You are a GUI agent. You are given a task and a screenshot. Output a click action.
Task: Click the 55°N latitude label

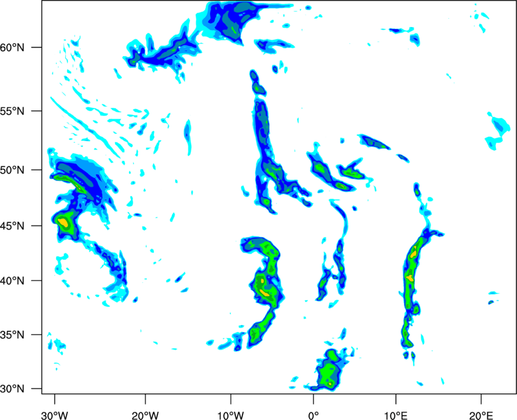[12, 111]
